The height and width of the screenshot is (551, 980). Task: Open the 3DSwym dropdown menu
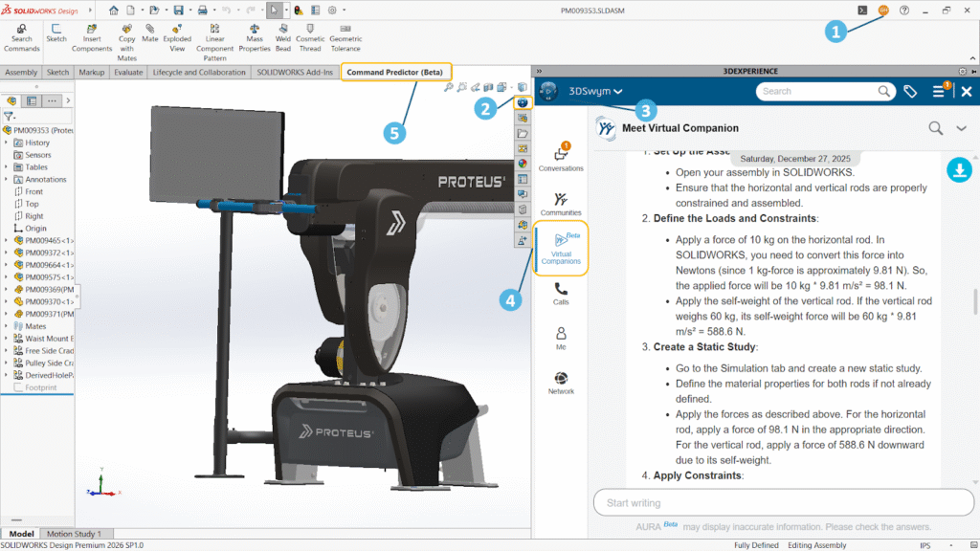coord(591,91)
